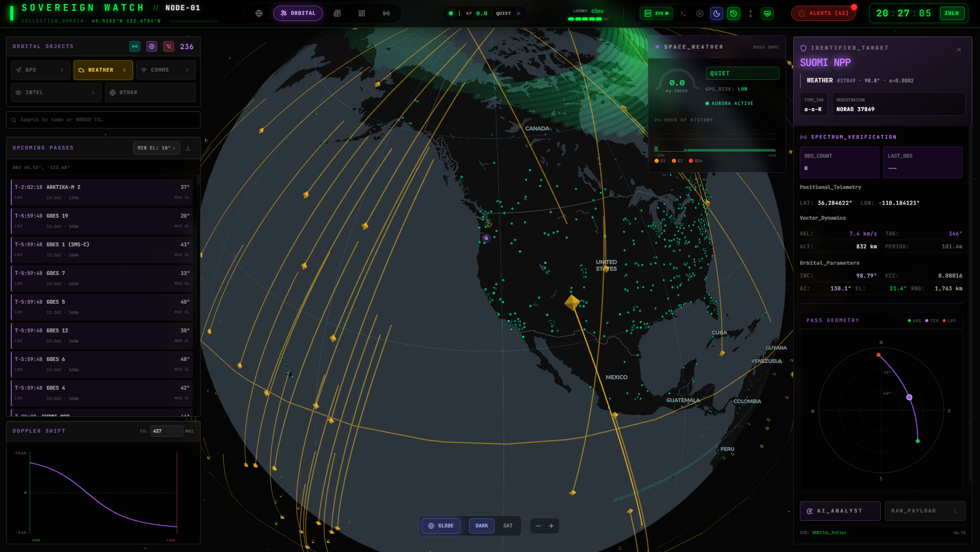Image resolution: width=980 pixels, height=552 pixels.
Task: Expand the GPS object category
Action: click(x=40, y=70)
